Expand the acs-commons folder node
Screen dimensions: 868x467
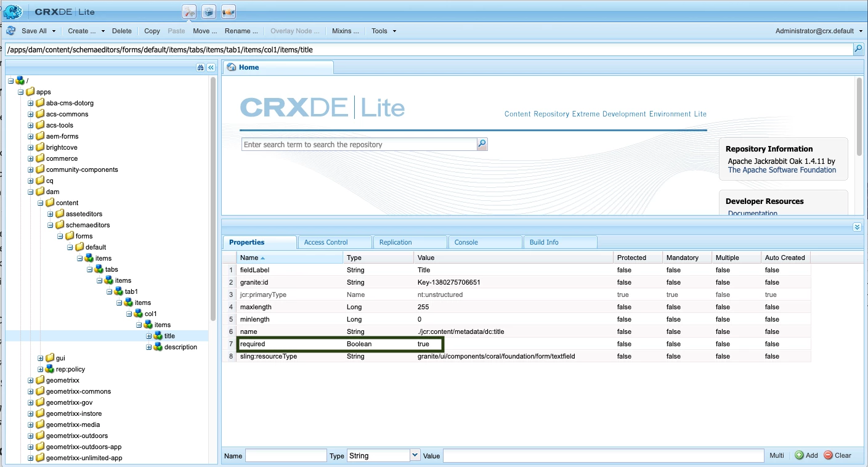click(x=30, y=114)
